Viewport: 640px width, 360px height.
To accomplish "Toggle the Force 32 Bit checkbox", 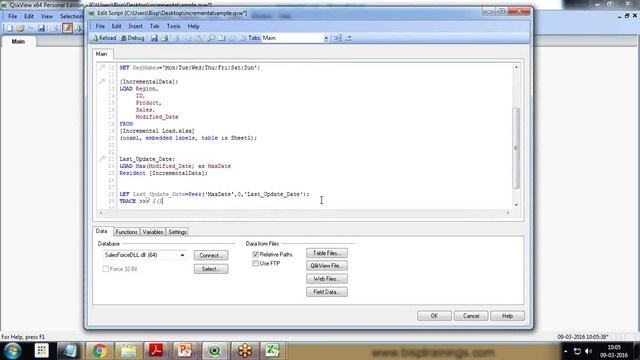I will tap(106, 269).
